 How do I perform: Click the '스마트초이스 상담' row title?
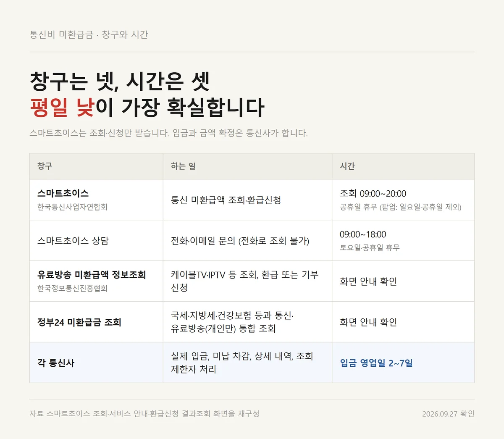[x=73, y=241]
